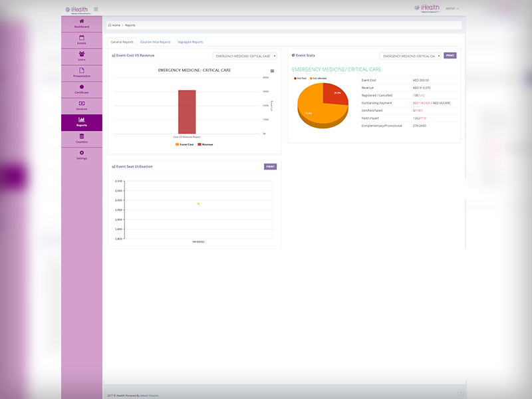Switch to the Counter Wise Reports tab
The image size is (532, 399).
point(156,42)
